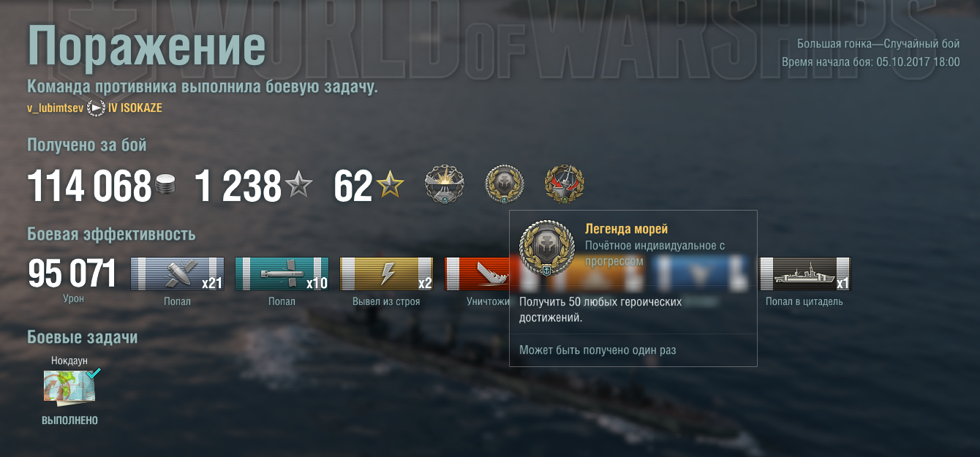Click player name v_lubimtsev

click(56, 108)
